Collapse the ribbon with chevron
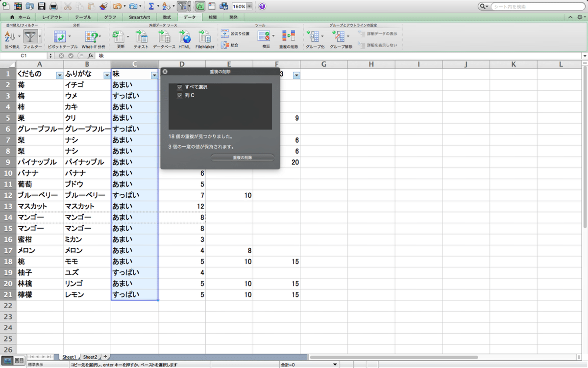Image resolution: width=588 pixels, height=368 pixels. point(571,17)
